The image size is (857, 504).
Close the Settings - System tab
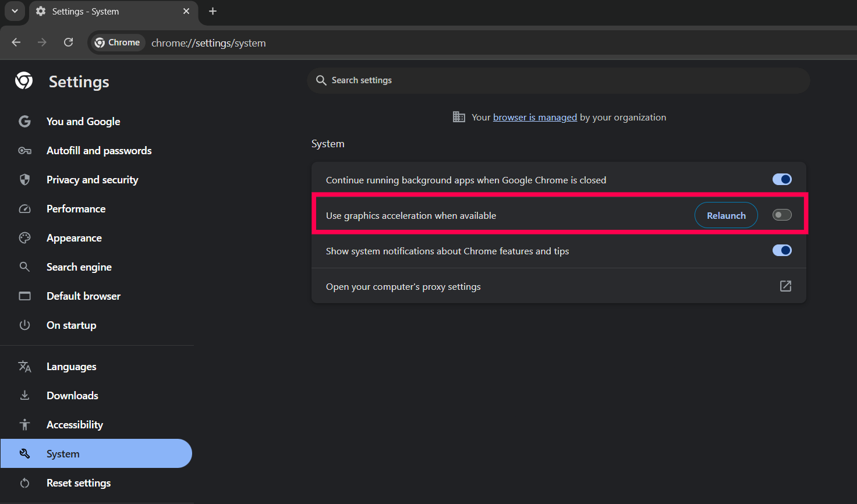tap(186, 11)
